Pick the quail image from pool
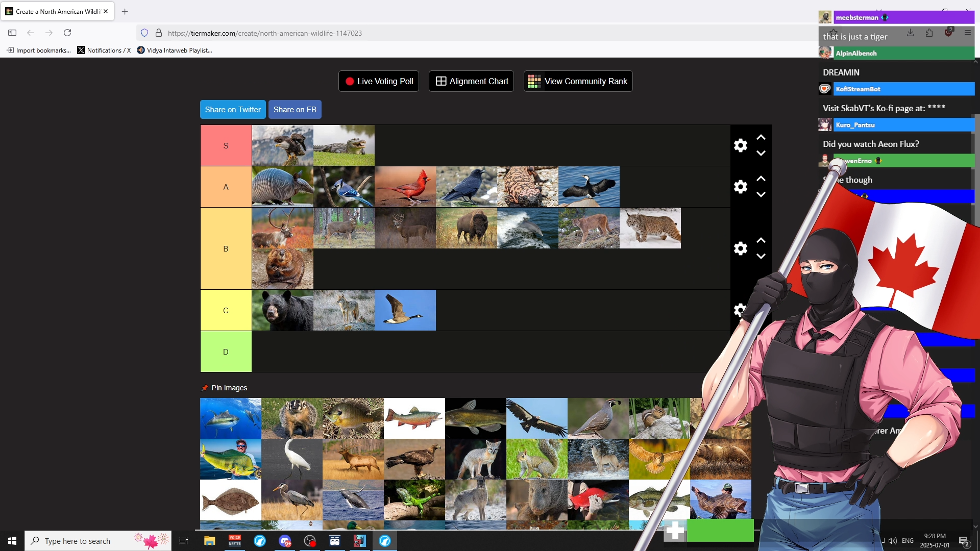This screenshot has width=980, height=551. 598,418
